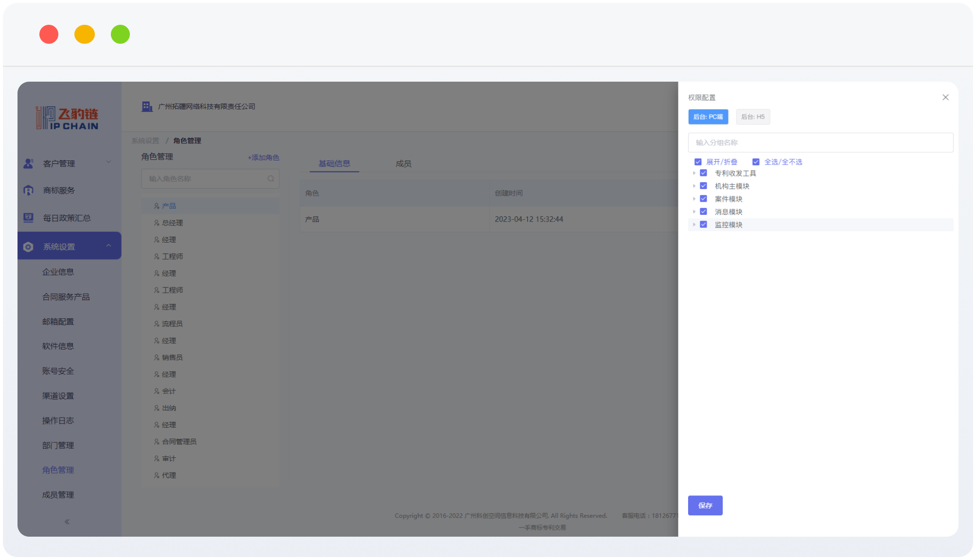This screenshot has height=560, width=976.
Task: Click the 系统设置 gear icon
Action: pos(28,247)
